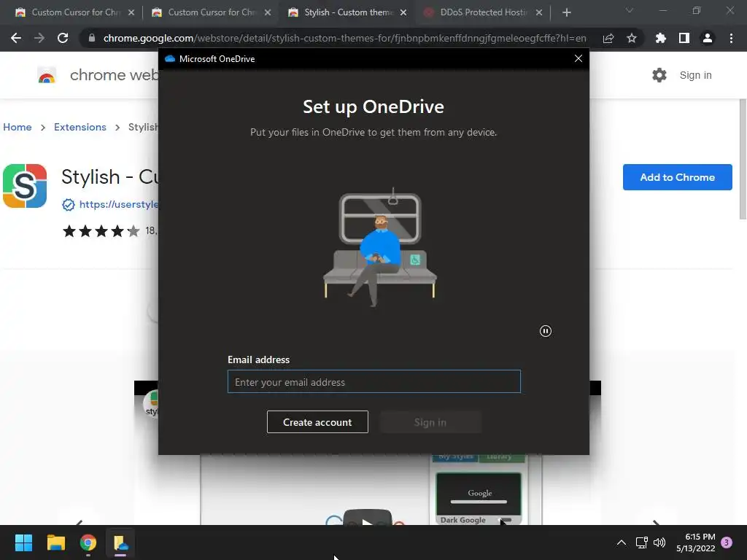Close the first Custom Cursor tab
The height and width of the screenshot is (560, 747).
coord(131,12)
